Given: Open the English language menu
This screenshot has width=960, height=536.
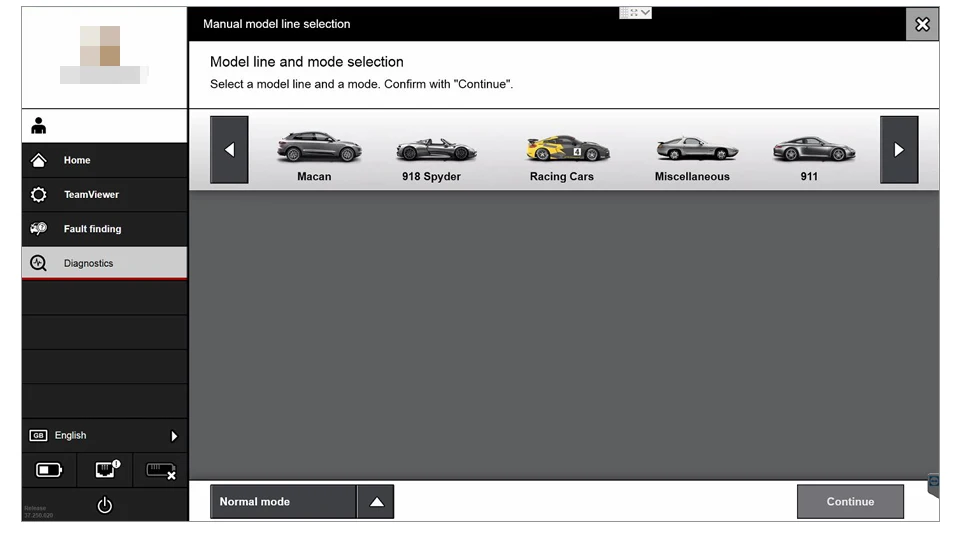Looking at the screenshot, I should click(105, 436).
